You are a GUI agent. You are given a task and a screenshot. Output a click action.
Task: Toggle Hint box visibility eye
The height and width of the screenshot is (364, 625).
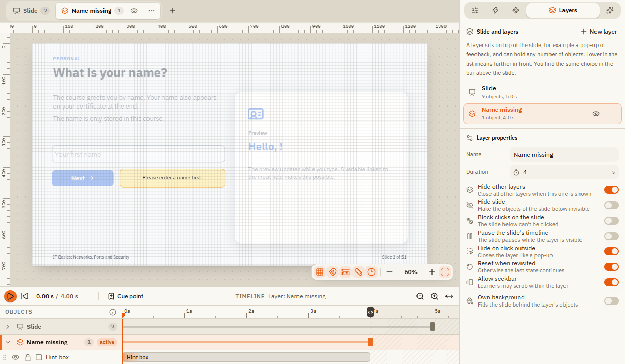[x=16, y=357]
